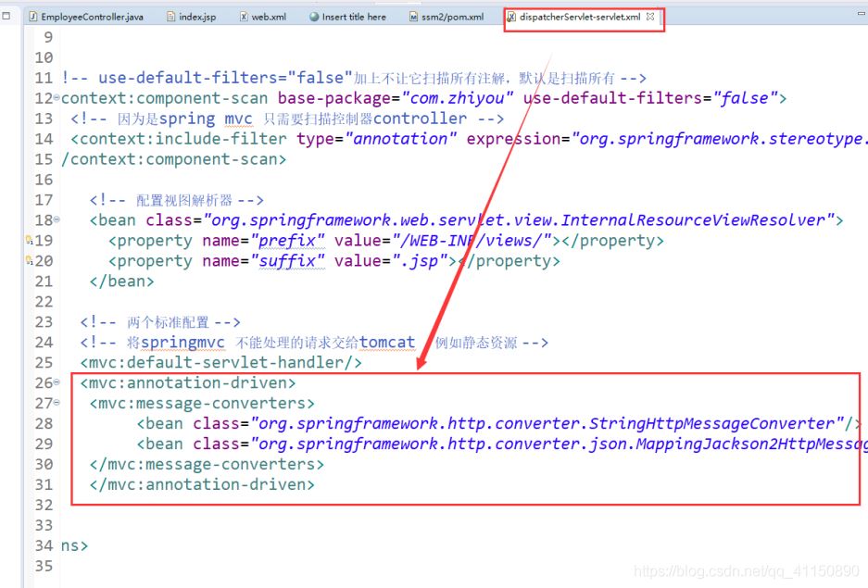
Task: Click the closing </mvc:message-converters> tag
Action: pos(207,465)
